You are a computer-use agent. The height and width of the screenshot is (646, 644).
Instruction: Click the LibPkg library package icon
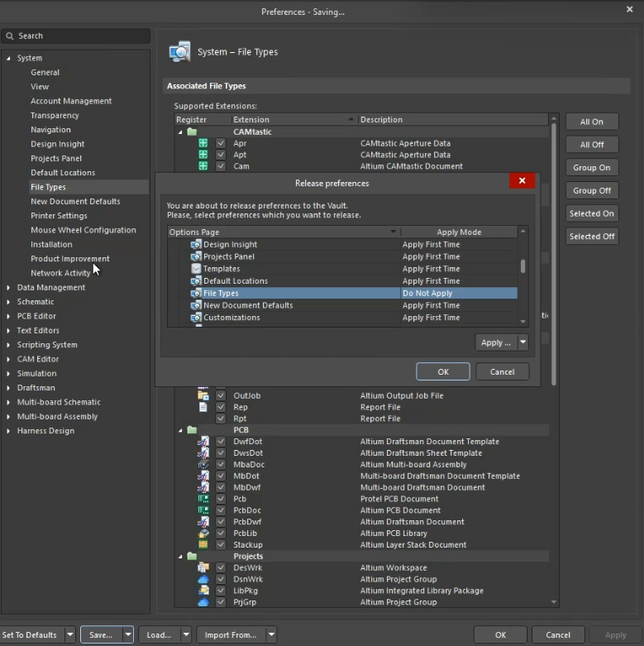pos(203,591)
